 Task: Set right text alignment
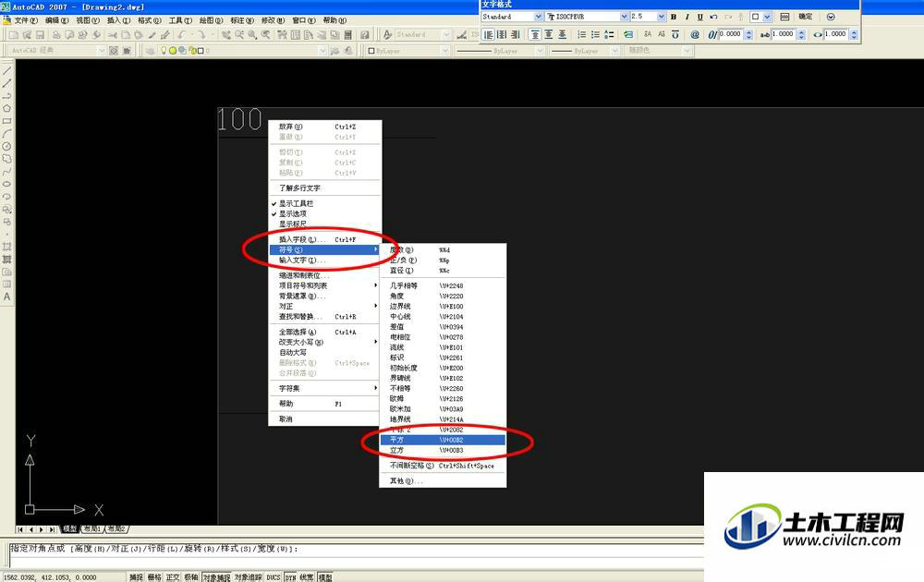coord(515,35)
